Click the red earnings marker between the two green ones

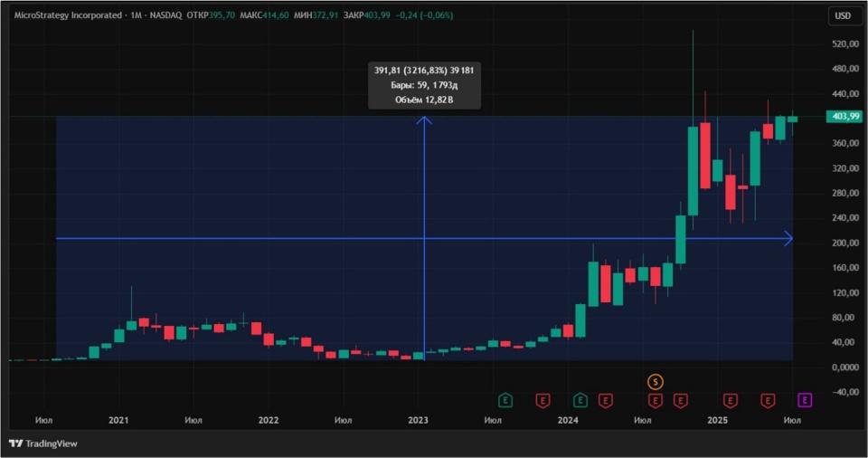point(543,400)
